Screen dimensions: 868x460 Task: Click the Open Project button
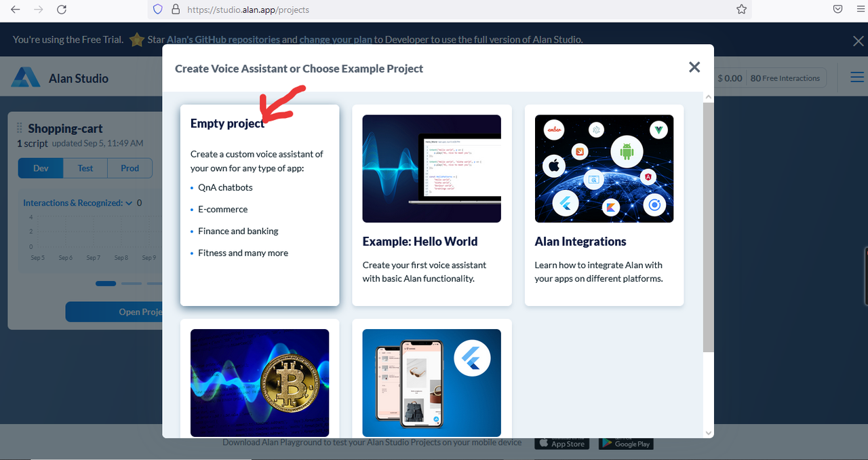pyautogui.click(x=114, y=312)
